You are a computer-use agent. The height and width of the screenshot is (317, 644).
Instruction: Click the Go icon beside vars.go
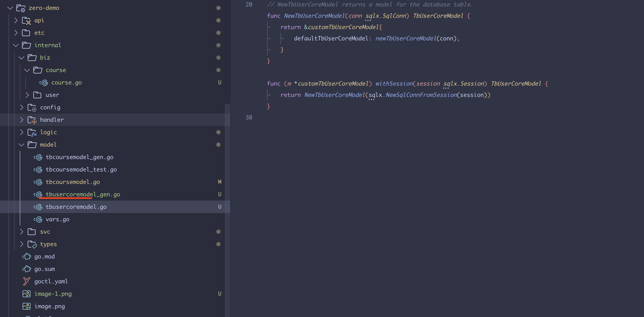[38, 219]
